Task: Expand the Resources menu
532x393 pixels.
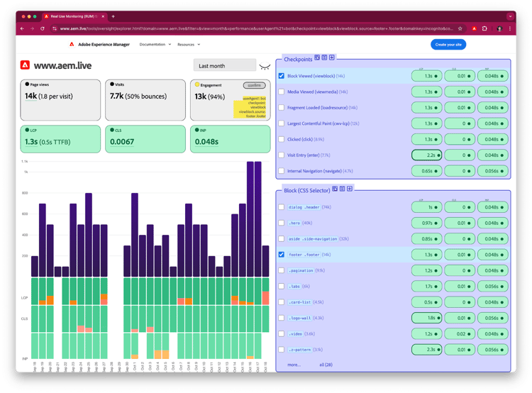Action: [189, 45]
